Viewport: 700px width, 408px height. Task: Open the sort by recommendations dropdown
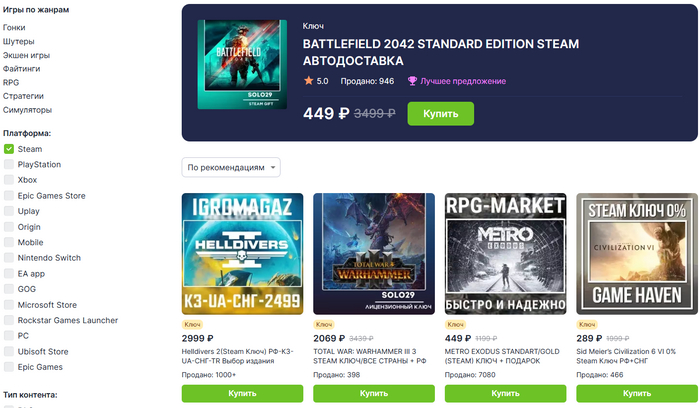coord(231,166)
